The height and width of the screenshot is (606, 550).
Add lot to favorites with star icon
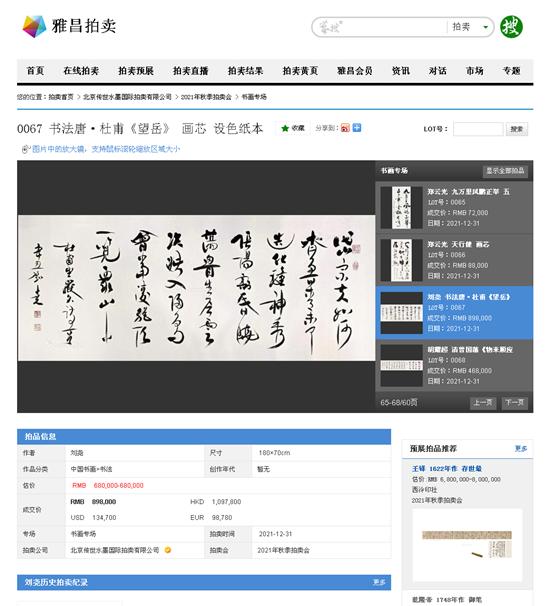[293, 128]
